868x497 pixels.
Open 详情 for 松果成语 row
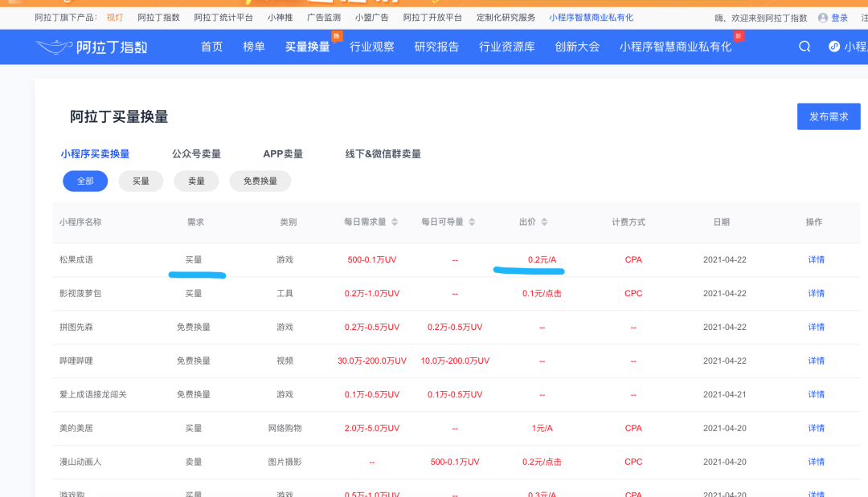pyautogui.click(x=816, y=260)
